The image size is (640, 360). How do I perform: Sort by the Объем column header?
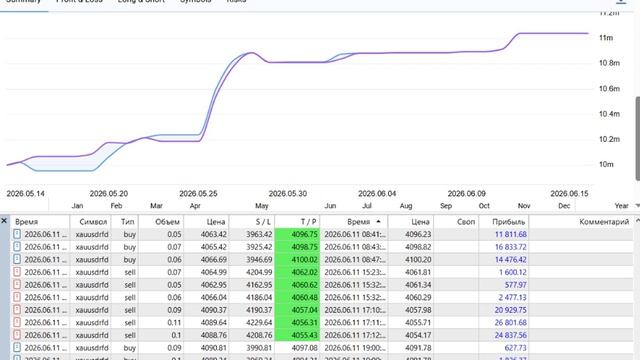(167, 222)
